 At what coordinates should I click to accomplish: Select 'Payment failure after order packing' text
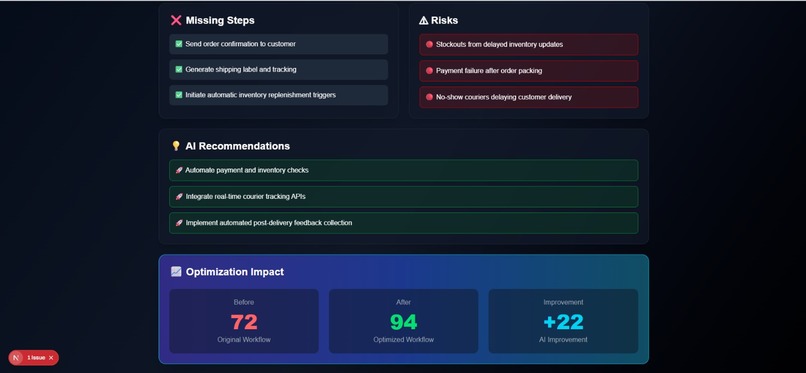pos(489,71)
